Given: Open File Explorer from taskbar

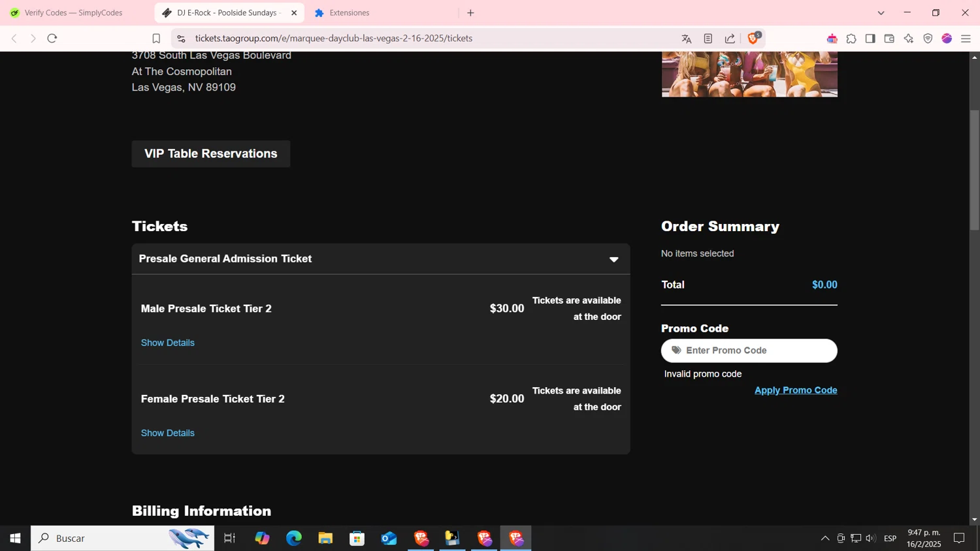Looking at the screenshot, I should click(325, 538).
